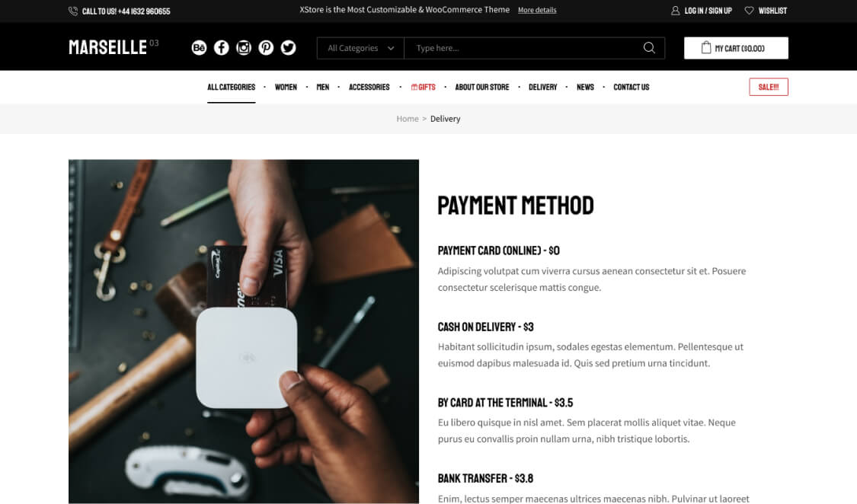
Task: Open the All Categories navigation tab
Action: [231, 87]
